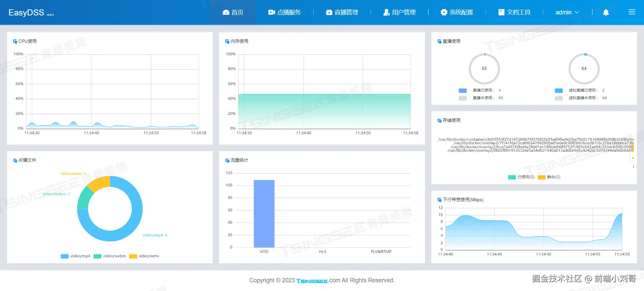Open the 点播服务 menu

(284, 12)
